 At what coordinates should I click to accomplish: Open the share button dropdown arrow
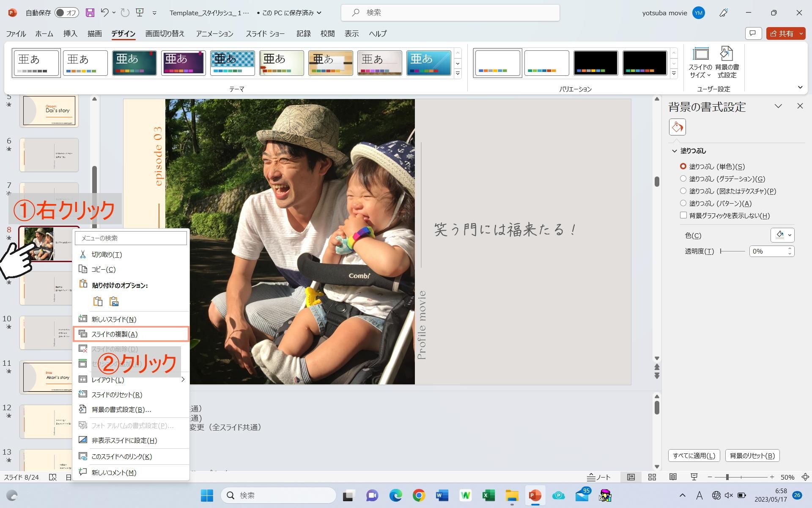(x=801, y=33)
